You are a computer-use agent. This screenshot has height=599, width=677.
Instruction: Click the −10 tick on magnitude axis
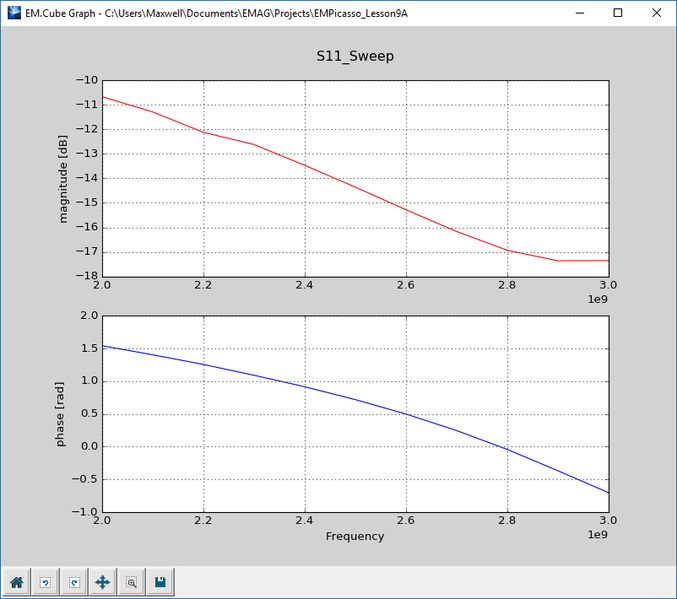pos(87,80)
